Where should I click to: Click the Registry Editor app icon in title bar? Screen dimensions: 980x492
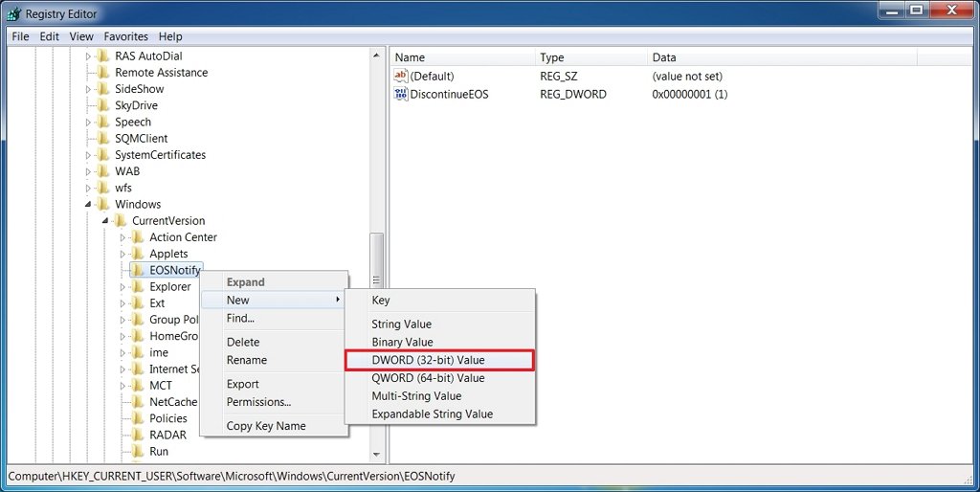pyautogui.click(x=13, y=14)
